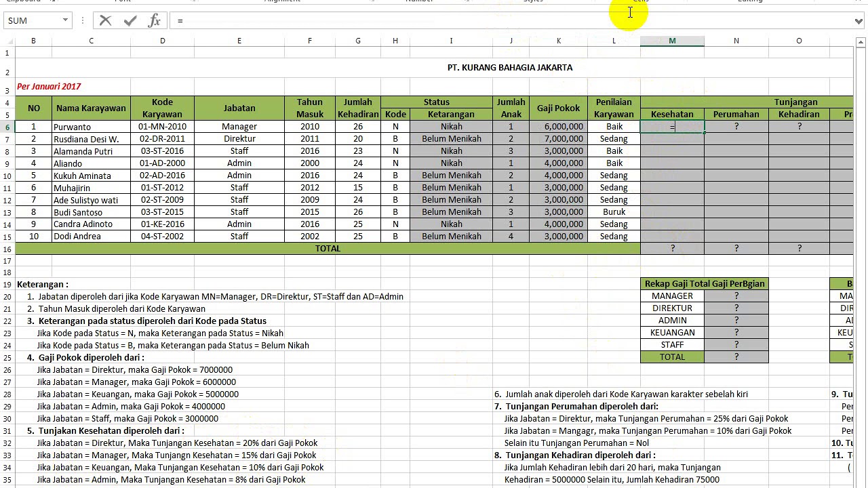
Task: Select 'Direktur' in Rusdiana's Jabatan cell
Action: click(x=239, y=139)
